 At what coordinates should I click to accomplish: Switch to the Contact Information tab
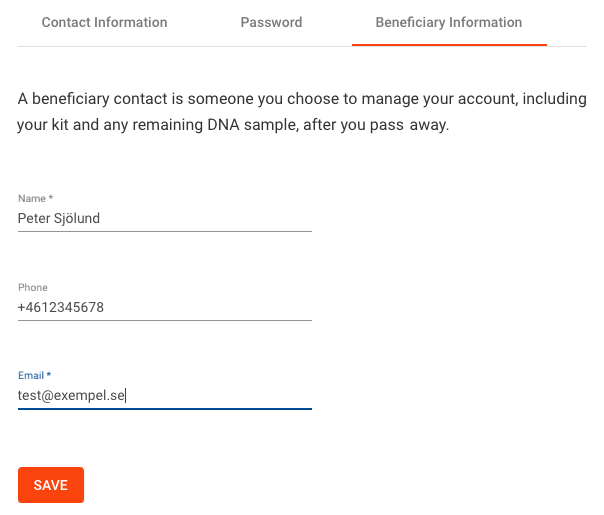[104, 22]
